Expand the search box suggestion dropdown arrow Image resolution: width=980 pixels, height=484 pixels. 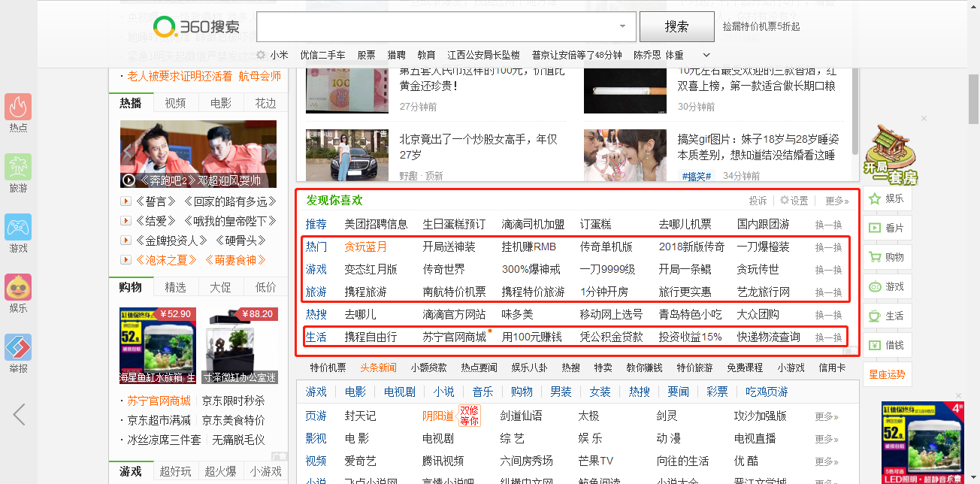(x=622, y=27)
